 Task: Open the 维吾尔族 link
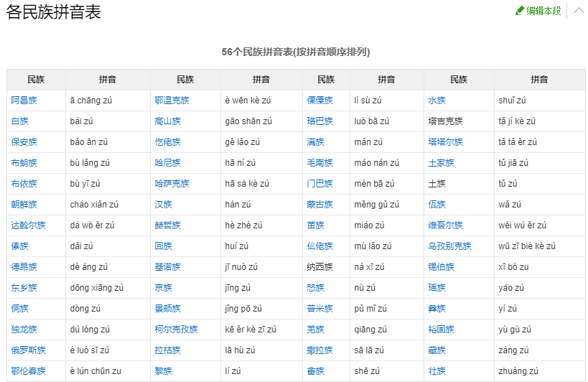(446, 225)
